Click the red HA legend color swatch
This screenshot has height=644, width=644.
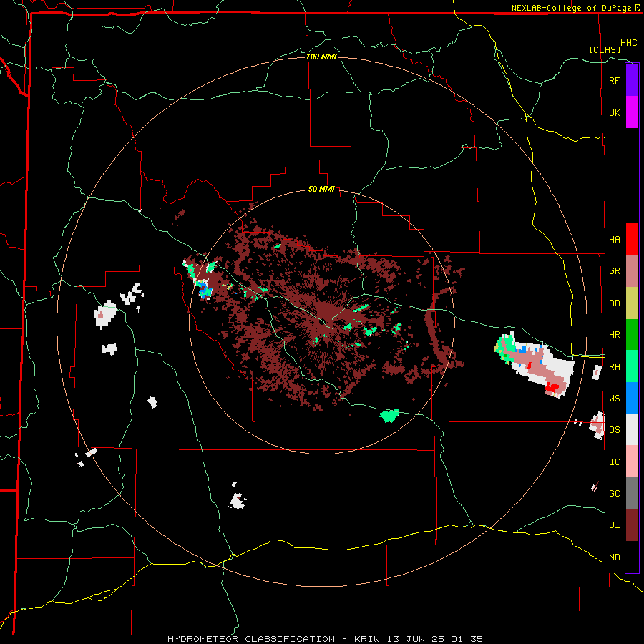point(632,239)
